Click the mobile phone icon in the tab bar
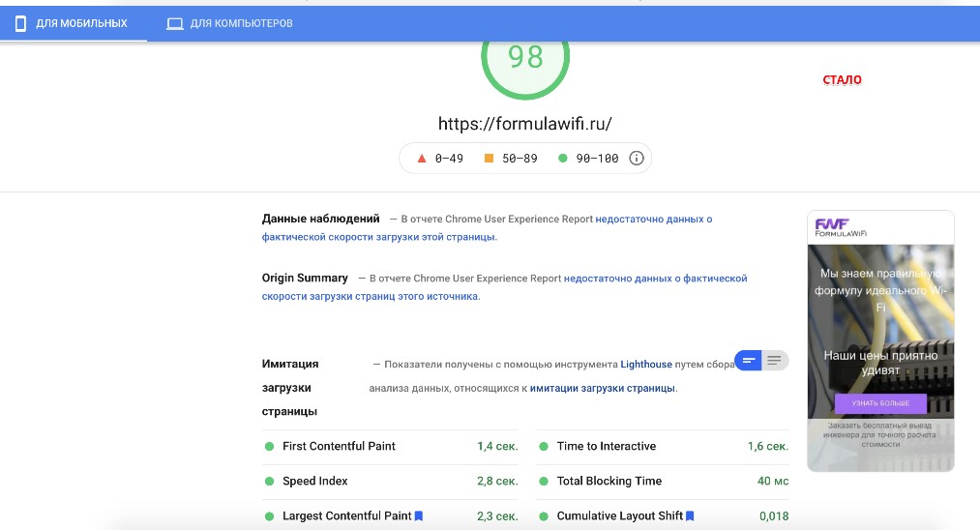Viewport: 980px width, 530px height. click(20, 24)
